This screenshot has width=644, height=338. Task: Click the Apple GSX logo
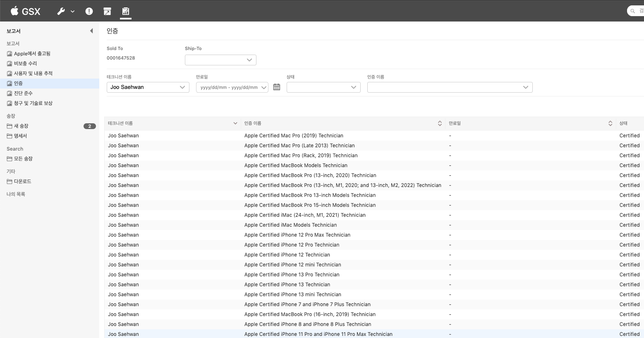point(25,11)
